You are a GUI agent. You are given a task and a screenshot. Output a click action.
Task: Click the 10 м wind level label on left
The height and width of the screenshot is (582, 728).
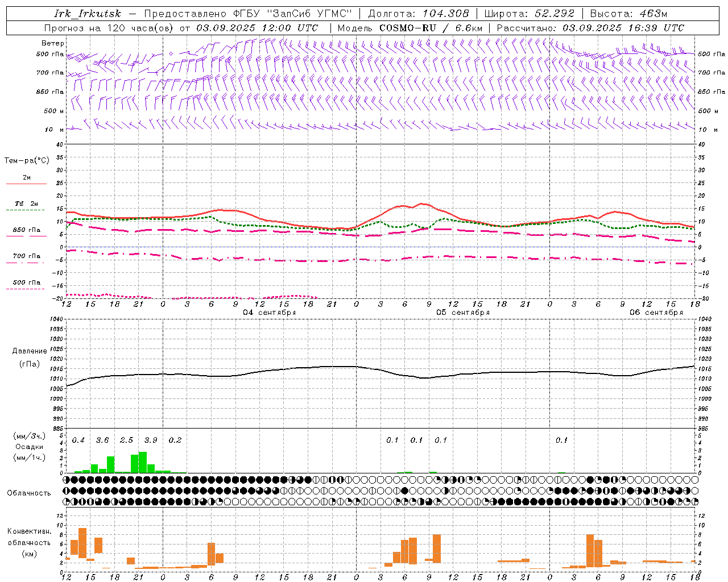click(55, 130)
